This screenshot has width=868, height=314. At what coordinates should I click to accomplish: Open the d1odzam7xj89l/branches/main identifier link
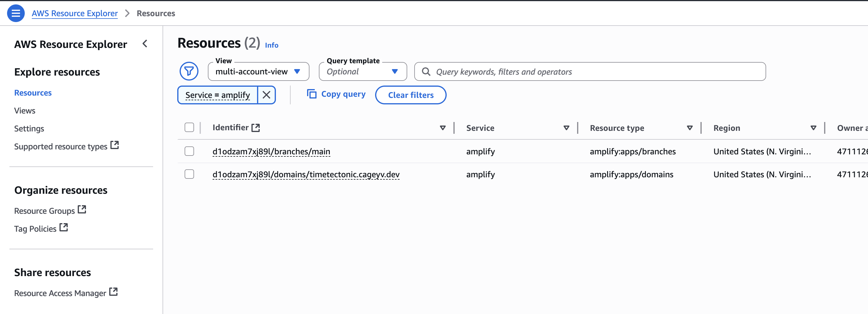pyautogui.click(x=271, y=151)
